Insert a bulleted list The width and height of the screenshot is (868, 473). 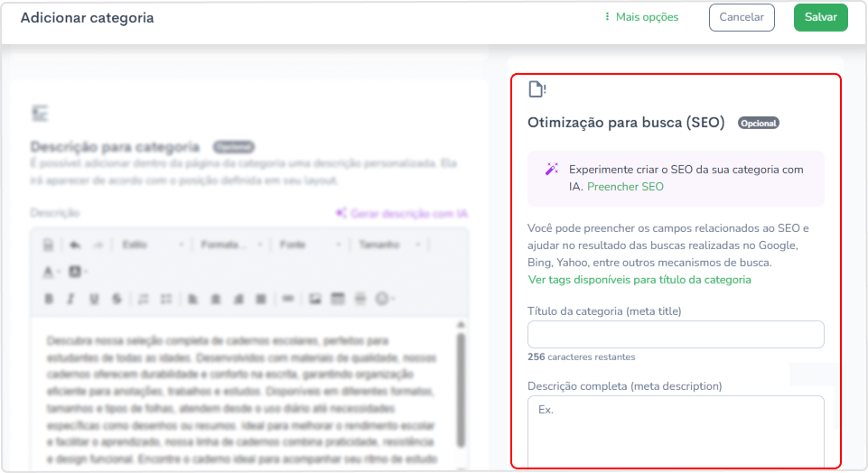(166, 299)
